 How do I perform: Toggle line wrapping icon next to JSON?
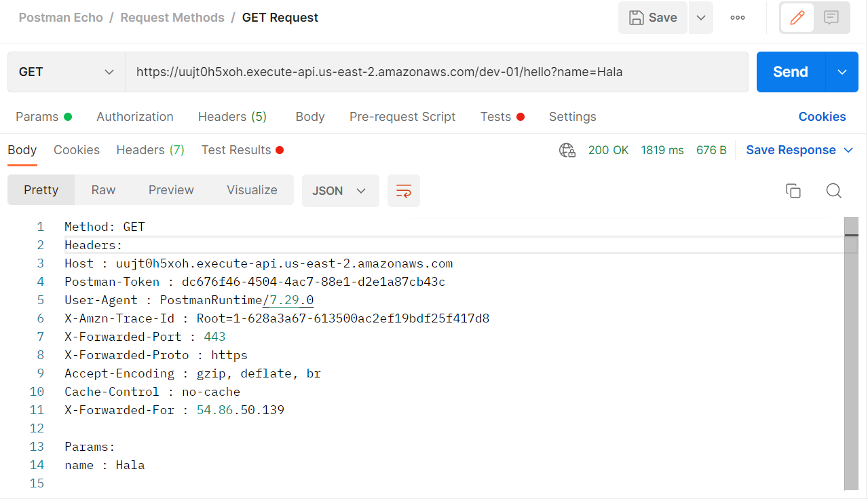click(x=403, y=191)
